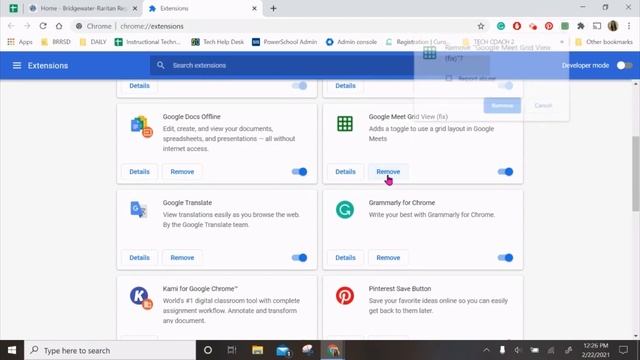
Task: Click the Pinterest Save Button icon
Action: coord(345,296)
